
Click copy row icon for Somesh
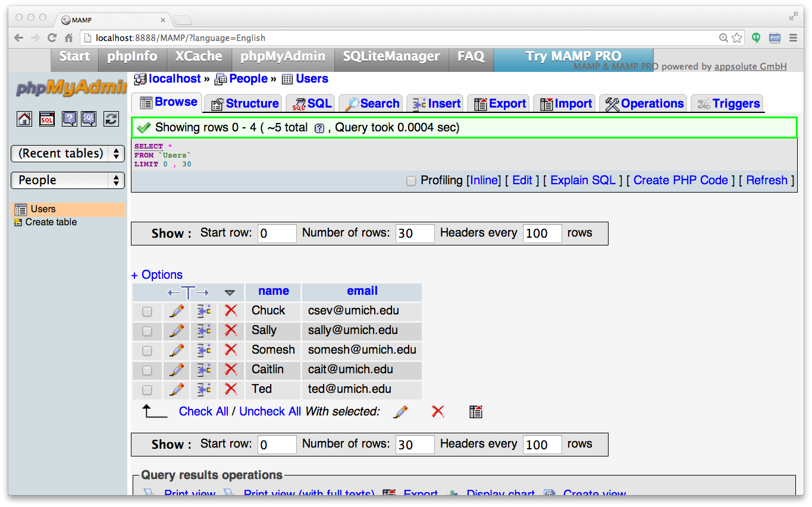(x=204, y=350)
